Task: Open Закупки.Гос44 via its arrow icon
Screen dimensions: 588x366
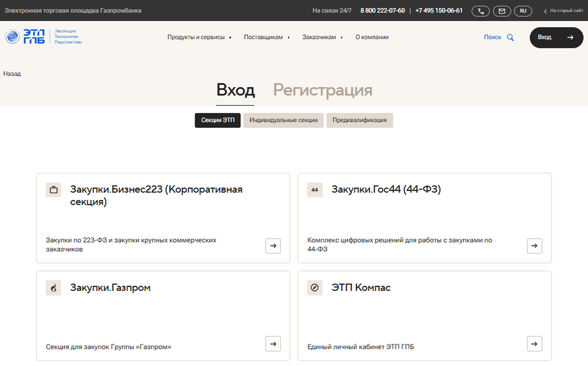Action: 534,246
